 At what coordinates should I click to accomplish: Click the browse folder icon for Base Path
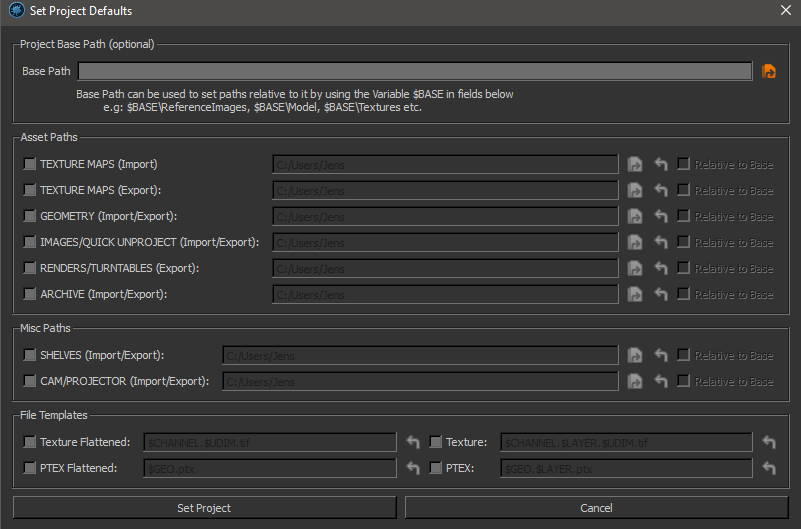769,71
